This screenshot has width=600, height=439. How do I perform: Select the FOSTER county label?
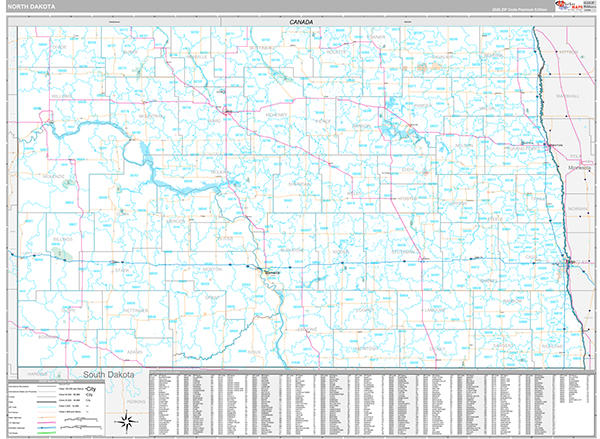pyautogui.click(x=408, y=199)
